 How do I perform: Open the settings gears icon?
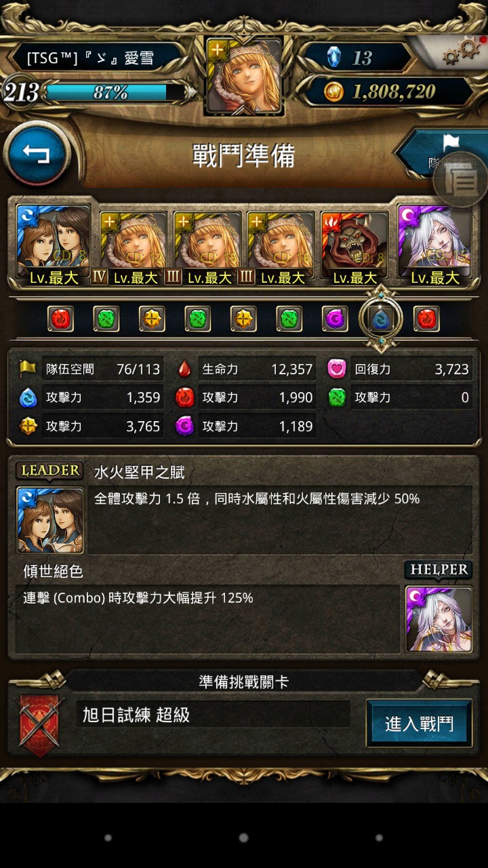pyautogui.click(x=460, y=52)
